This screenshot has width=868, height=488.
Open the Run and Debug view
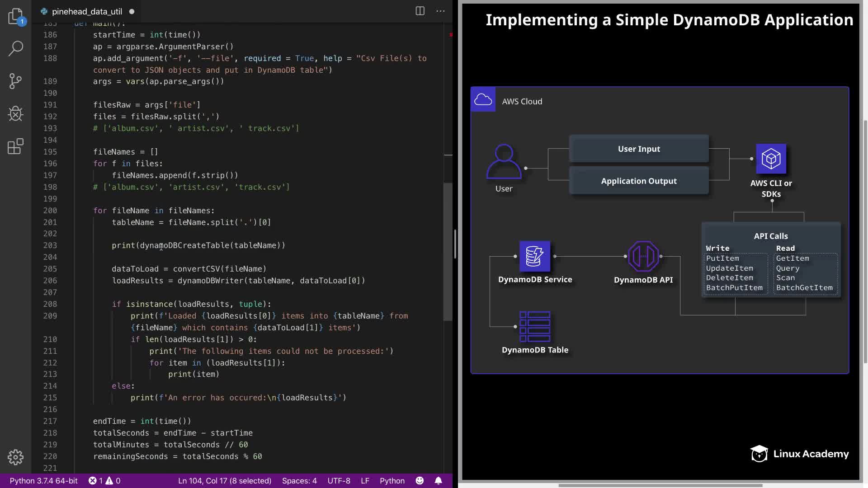[x=15, y=114]
